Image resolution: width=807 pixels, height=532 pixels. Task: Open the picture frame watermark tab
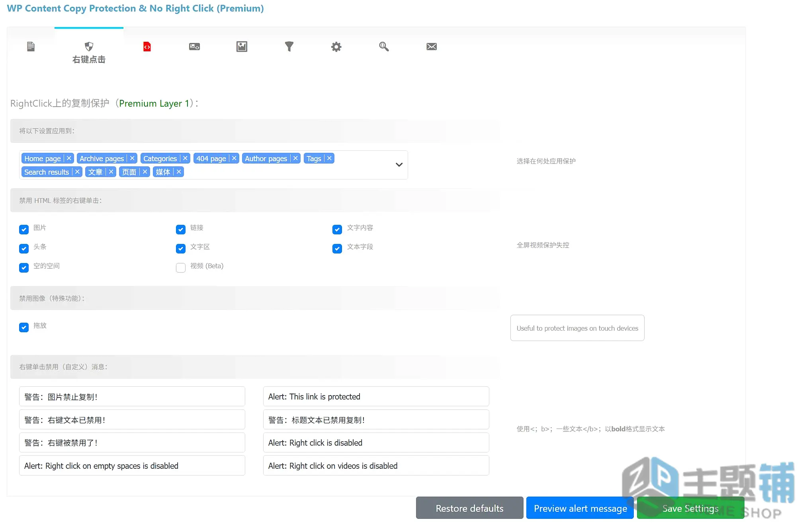(242, 47)
